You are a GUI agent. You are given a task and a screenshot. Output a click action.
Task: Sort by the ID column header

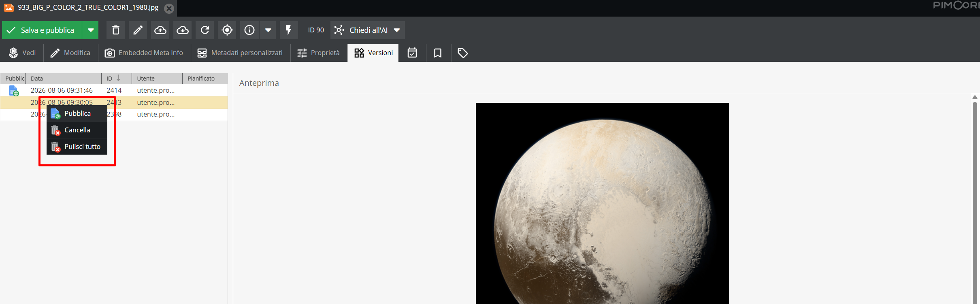click(x=117, y=79)
